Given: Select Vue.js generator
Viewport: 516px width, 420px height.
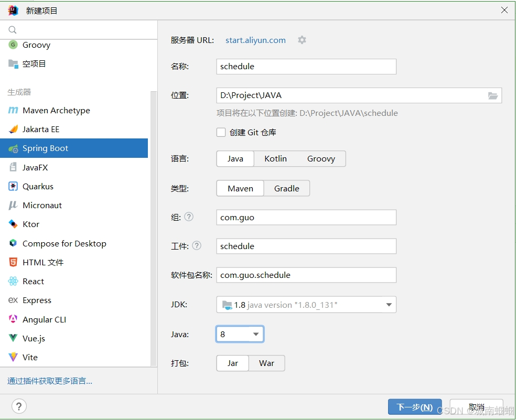Looking at the screenshot, I should 74,338.
